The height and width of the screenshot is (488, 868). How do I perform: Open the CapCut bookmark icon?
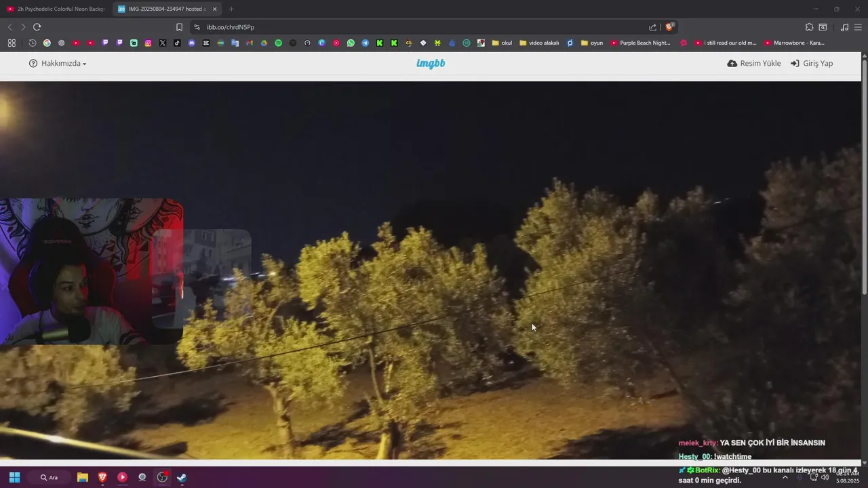point(206,43)
